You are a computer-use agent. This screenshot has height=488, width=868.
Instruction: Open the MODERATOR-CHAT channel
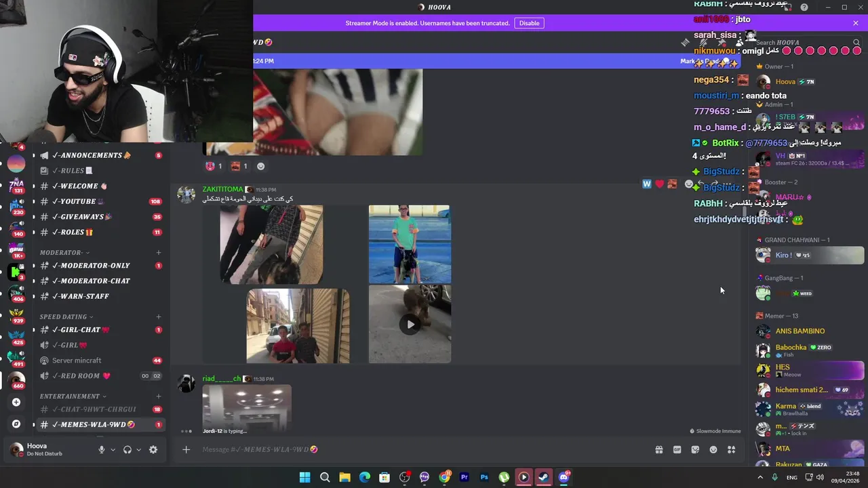click(x=100, y=281)
